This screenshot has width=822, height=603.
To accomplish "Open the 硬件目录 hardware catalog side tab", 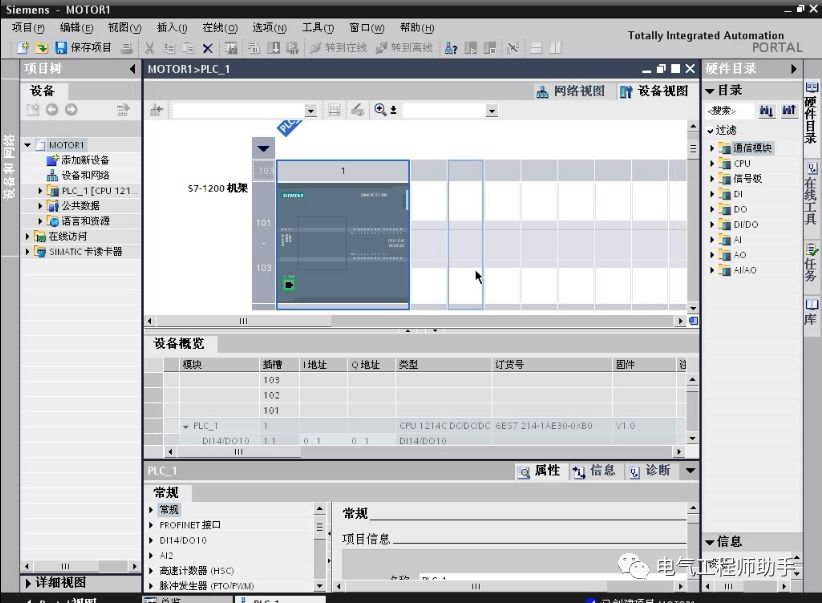I will pyautogui.click(x=811, y=112).
